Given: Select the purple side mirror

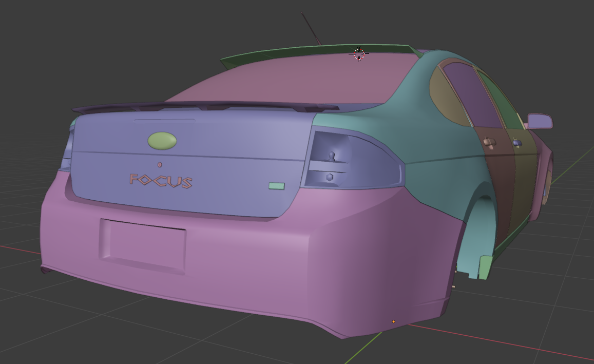Looking at the screenshot, I should tap(540, 121).
